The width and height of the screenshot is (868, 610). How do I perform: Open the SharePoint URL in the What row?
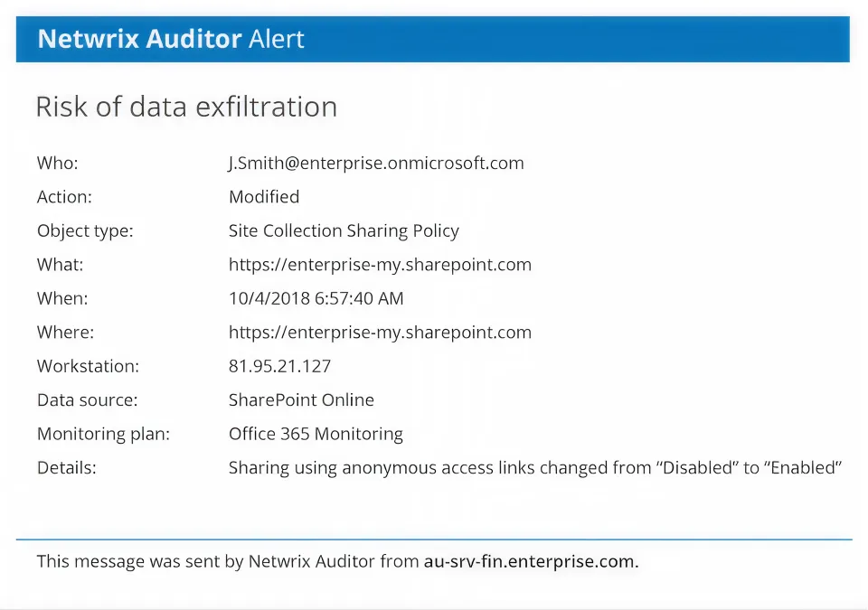point(380,265)
